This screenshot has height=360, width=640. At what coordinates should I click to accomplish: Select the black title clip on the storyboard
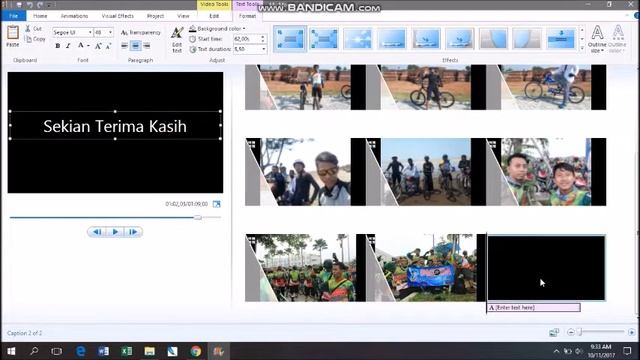pyautogui.click(x=546, y=268)
